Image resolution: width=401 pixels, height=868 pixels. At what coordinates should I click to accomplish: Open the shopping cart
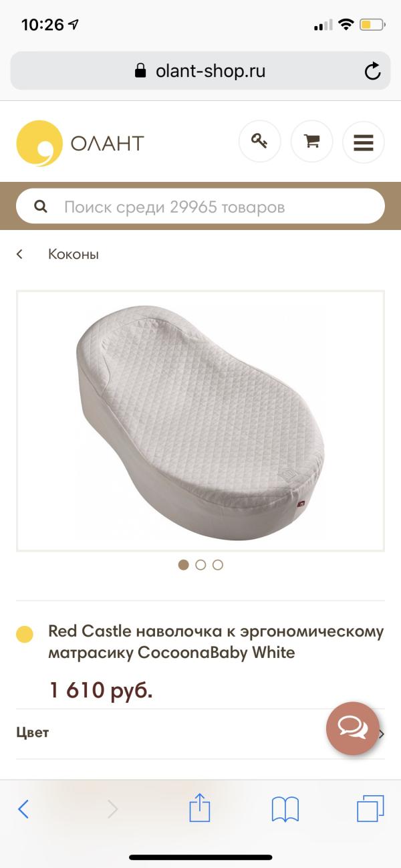(311, 142)
